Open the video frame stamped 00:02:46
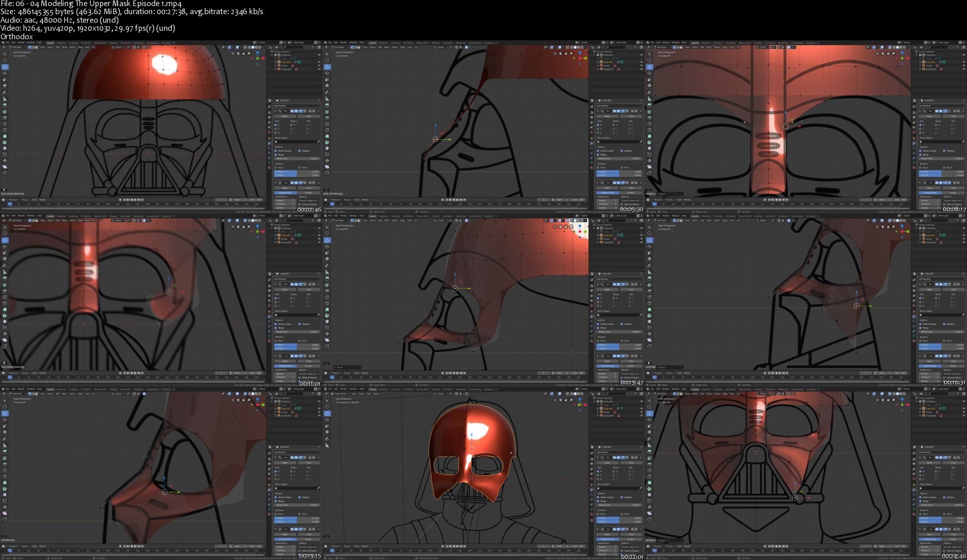This screenshot has width=967, height=560. (161, 126)
